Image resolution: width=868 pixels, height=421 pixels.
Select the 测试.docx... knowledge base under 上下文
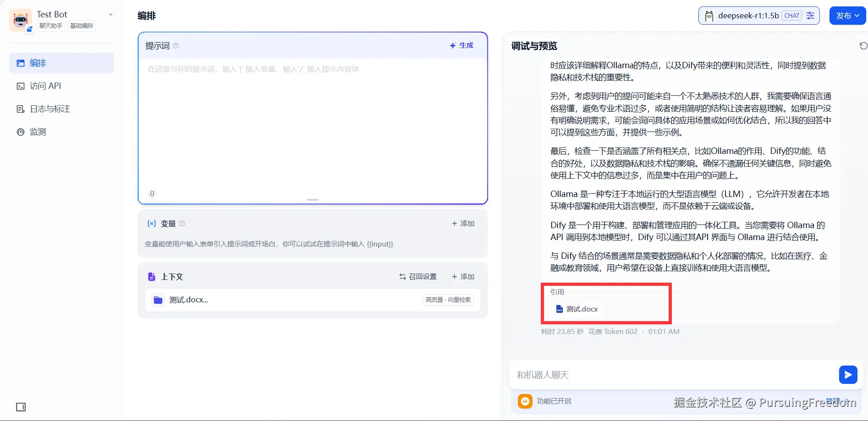[313, 300]
